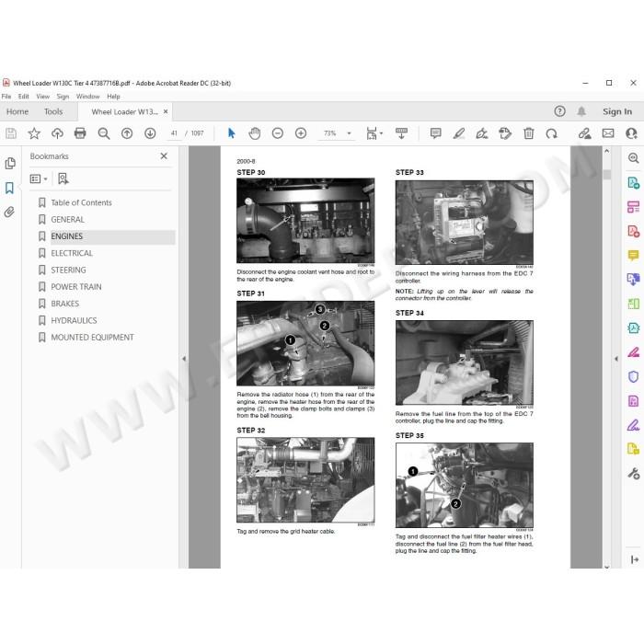The image size is (644, 644).
Task: Rotate the page view
Action: [552, 133]
